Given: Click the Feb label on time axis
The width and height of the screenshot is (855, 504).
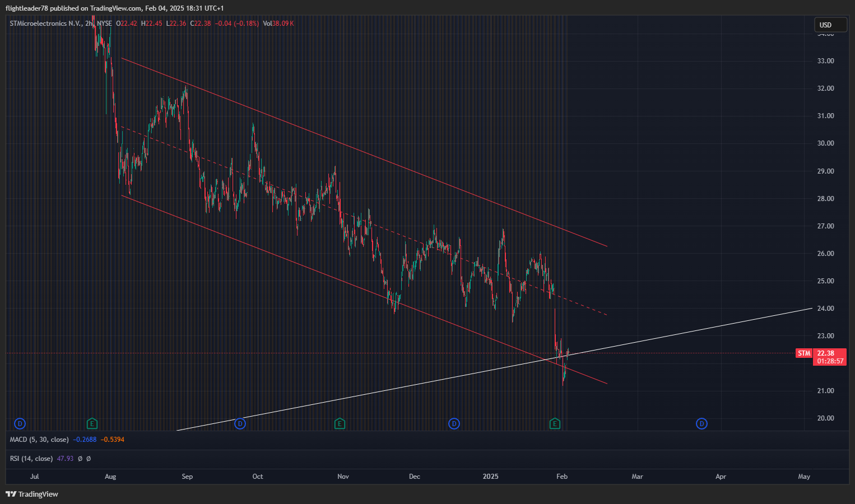Looking at the screenshot, I should (562, 477).
